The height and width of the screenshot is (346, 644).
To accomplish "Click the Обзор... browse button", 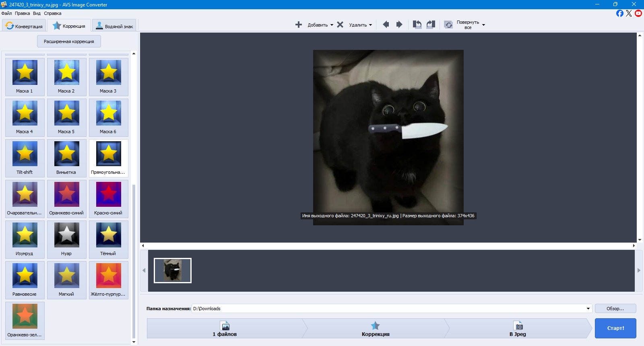I will 615,309.
